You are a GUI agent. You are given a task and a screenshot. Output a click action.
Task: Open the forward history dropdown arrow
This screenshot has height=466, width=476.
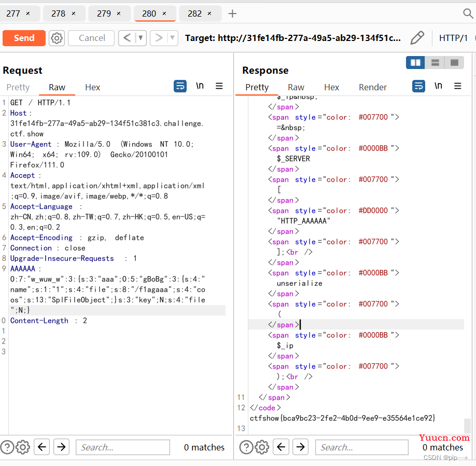click(173, 38)
